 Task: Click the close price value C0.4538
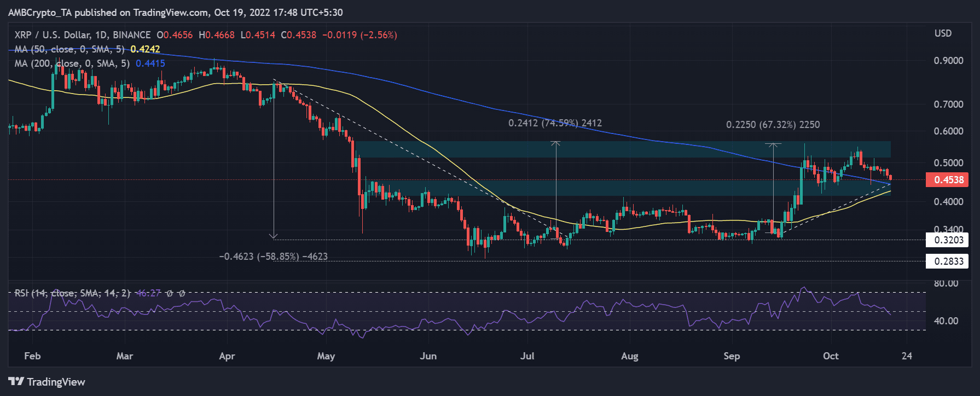click(x=299, y=35)
